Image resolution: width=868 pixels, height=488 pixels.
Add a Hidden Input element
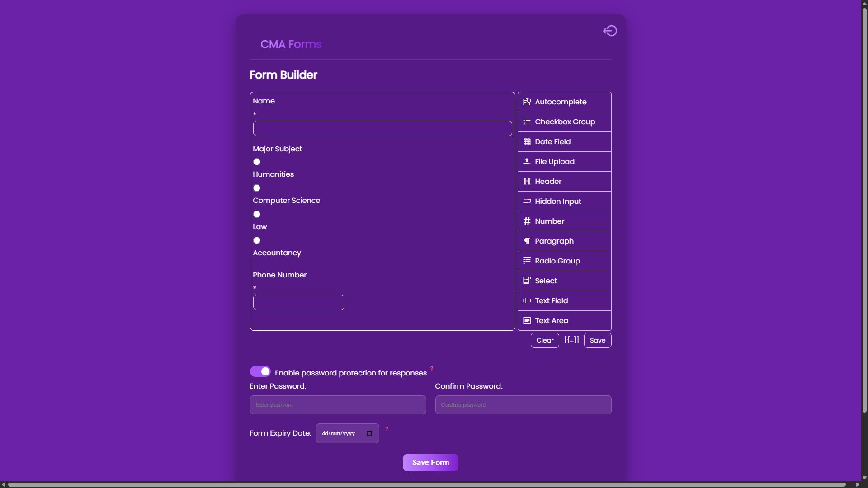coord(564,201)
